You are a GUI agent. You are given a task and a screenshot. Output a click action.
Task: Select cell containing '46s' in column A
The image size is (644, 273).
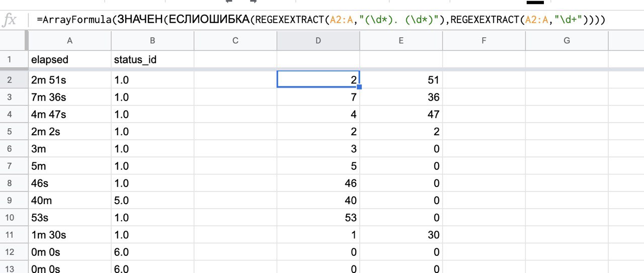point(69,183)
